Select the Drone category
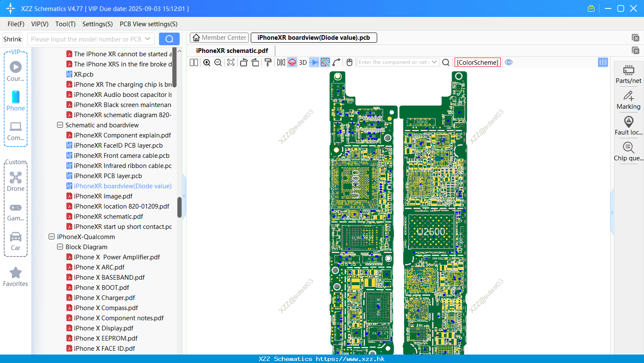The image size is (644, 363). coord(16,181)
